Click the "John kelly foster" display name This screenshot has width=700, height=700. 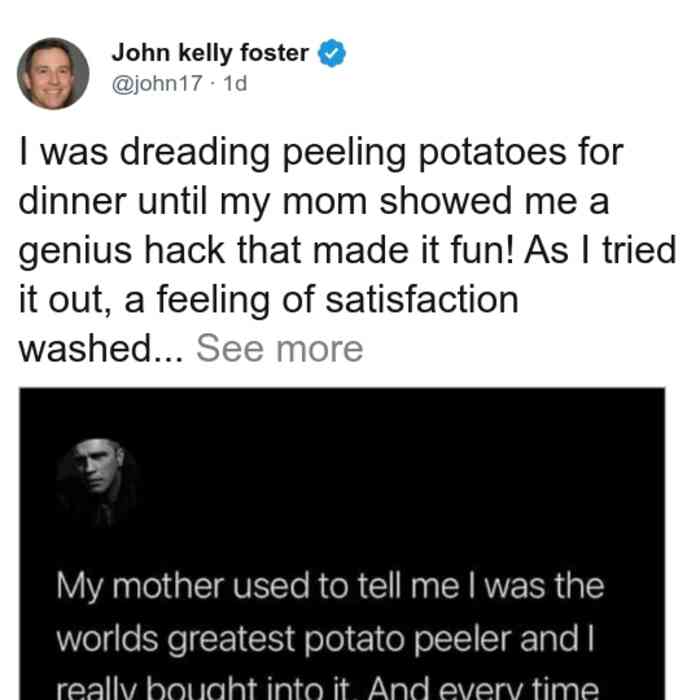[210, 53]
